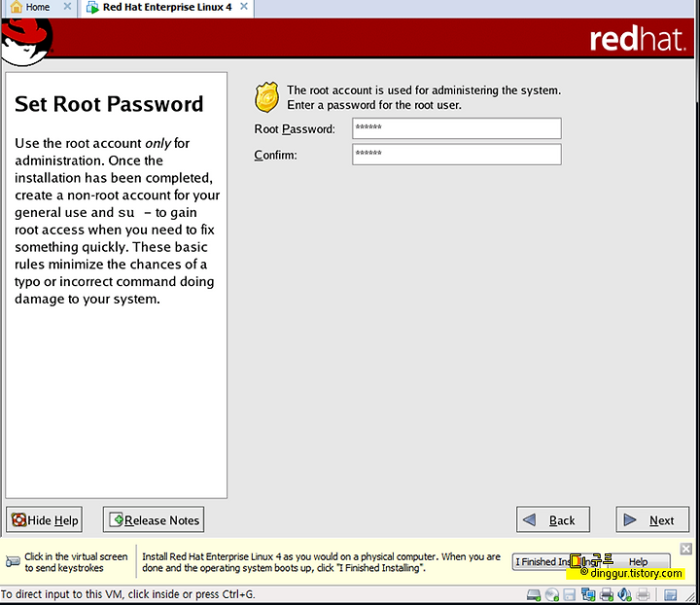The width and height of the screenshot is (700, 605).
Task: Click the Hide Help button
Action: [44, 519]
